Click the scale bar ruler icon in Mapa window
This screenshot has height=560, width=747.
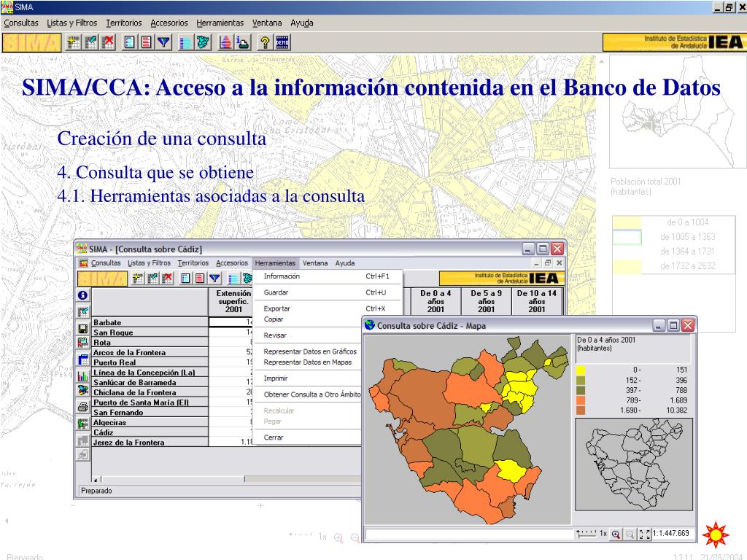(x=586, y=534)
